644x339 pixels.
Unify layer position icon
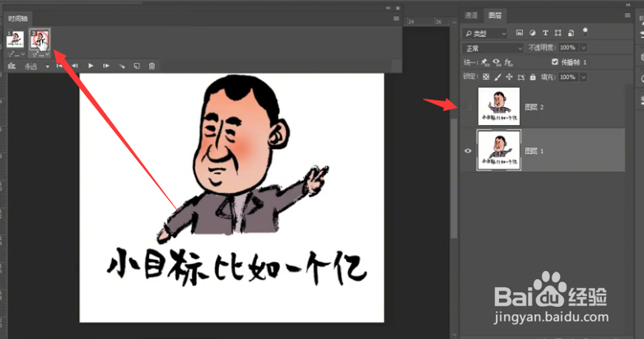[485, 63]
